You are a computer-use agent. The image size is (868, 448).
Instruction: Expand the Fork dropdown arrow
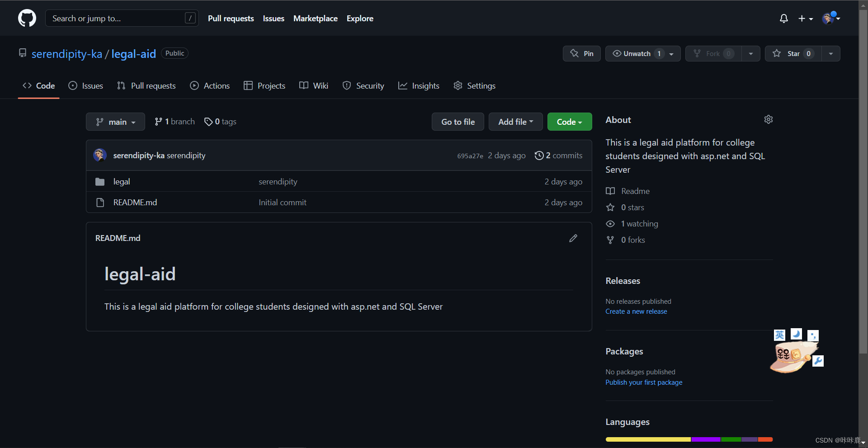(751, 53)
